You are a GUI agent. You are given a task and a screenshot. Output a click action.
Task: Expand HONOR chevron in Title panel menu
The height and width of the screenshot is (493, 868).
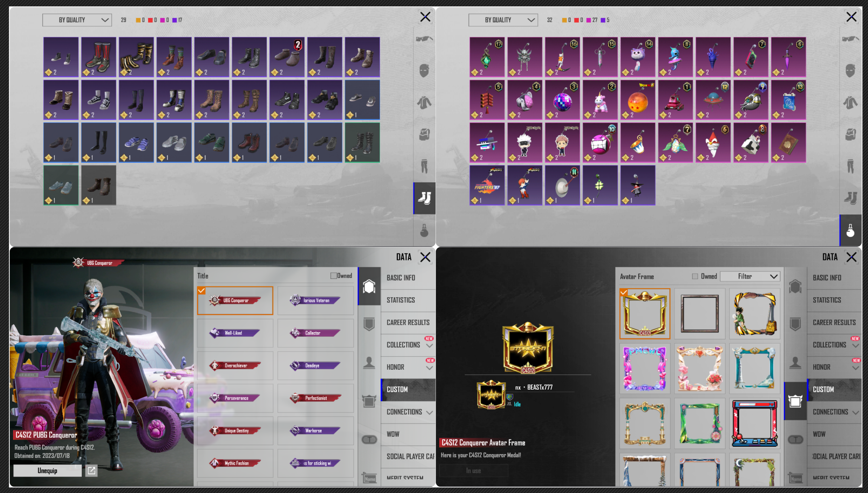pos(429,368)
